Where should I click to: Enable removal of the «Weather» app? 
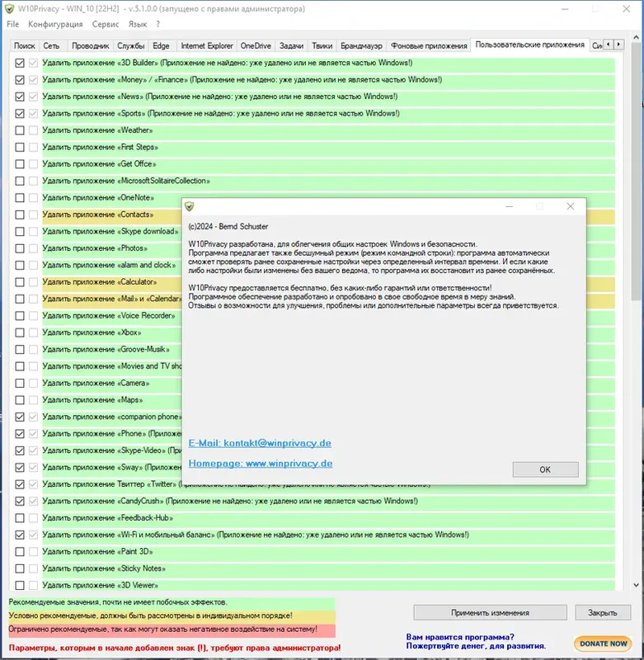pos(20,130)
